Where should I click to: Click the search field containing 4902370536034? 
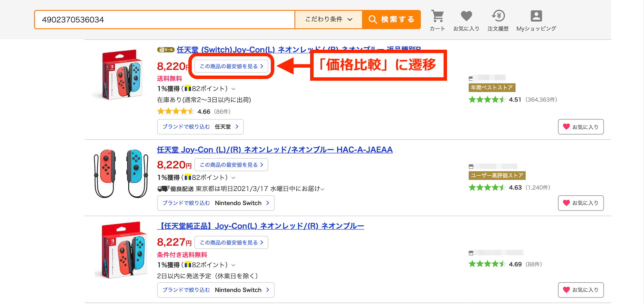(x=165, y=20)
